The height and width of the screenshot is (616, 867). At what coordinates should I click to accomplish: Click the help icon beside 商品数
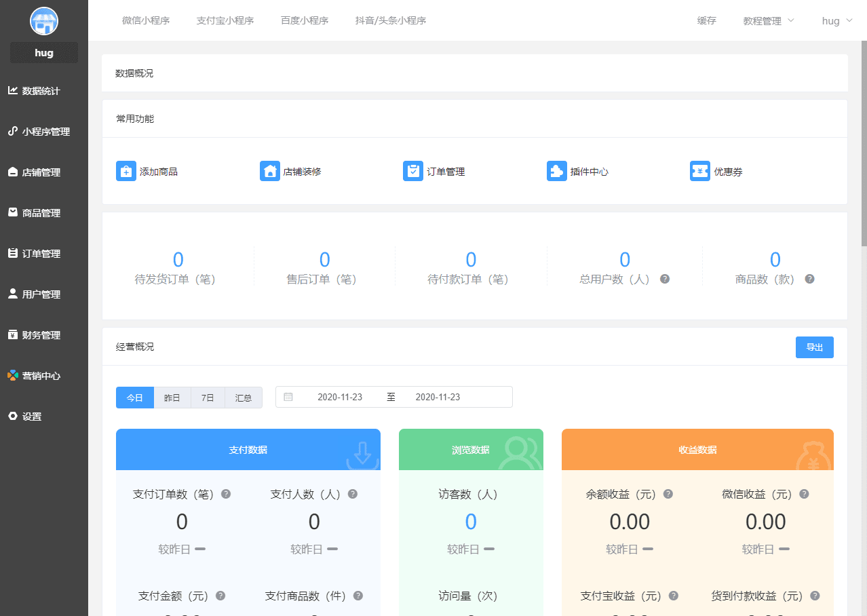tap(809, 279)
